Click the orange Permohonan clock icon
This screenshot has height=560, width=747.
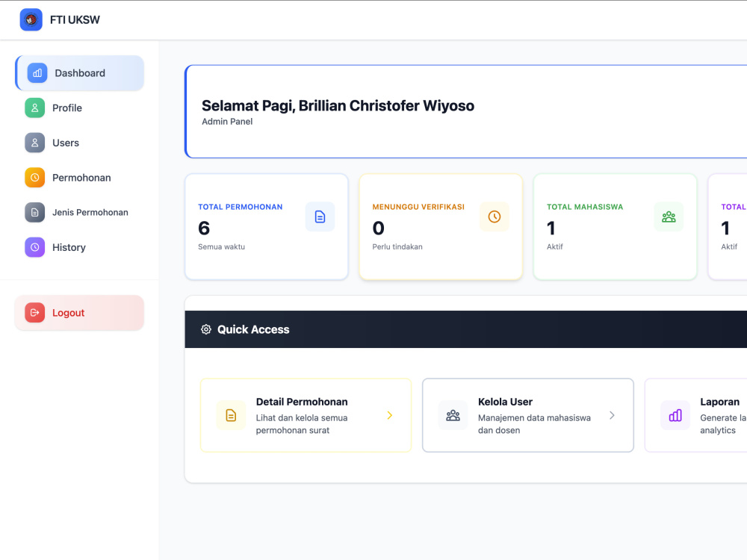point(35,178)
